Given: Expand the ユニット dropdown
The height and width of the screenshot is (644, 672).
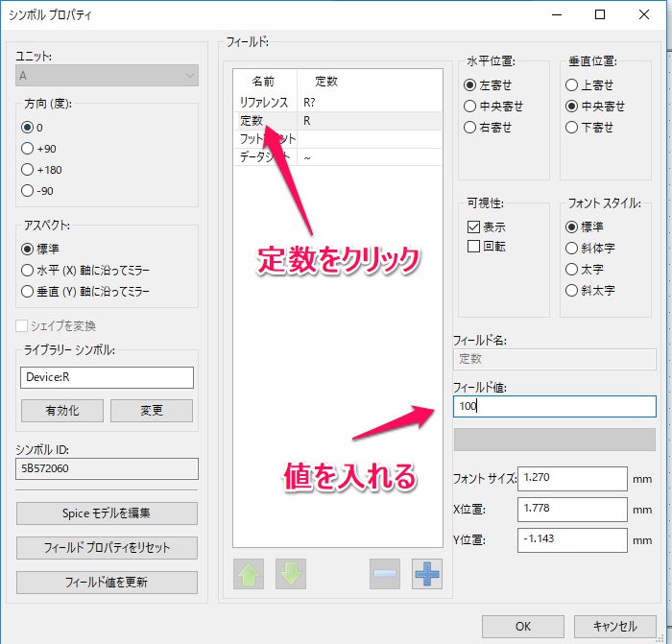Looking at the screenshot, I should 107,76.
